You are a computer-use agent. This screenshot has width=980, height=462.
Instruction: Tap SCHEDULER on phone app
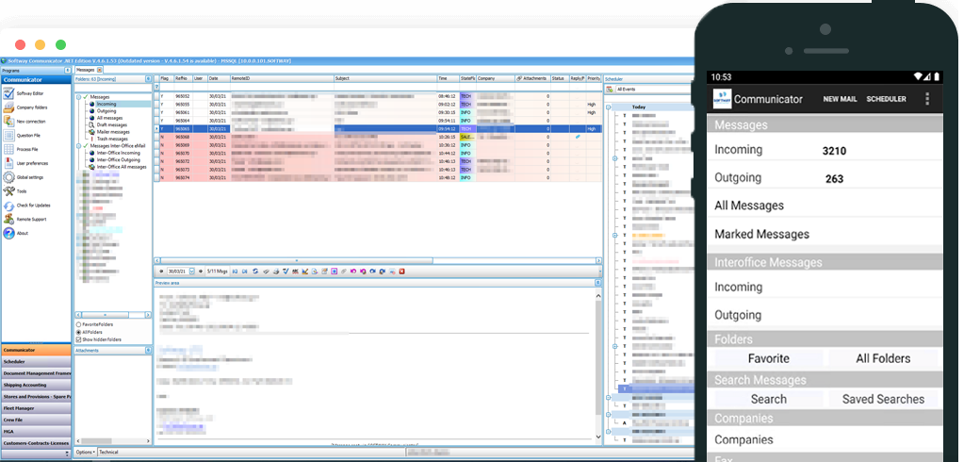(886, 99)
